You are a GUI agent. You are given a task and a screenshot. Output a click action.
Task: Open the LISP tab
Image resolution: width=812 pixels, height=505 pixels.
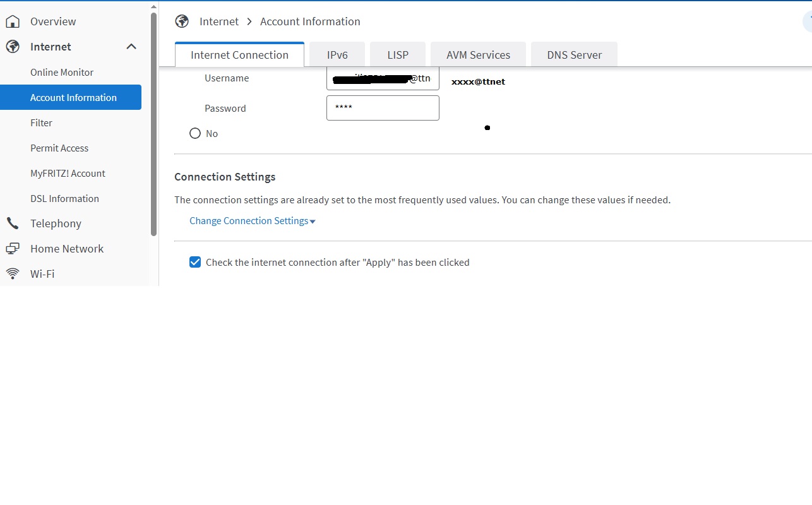click(x=398, y=55)
